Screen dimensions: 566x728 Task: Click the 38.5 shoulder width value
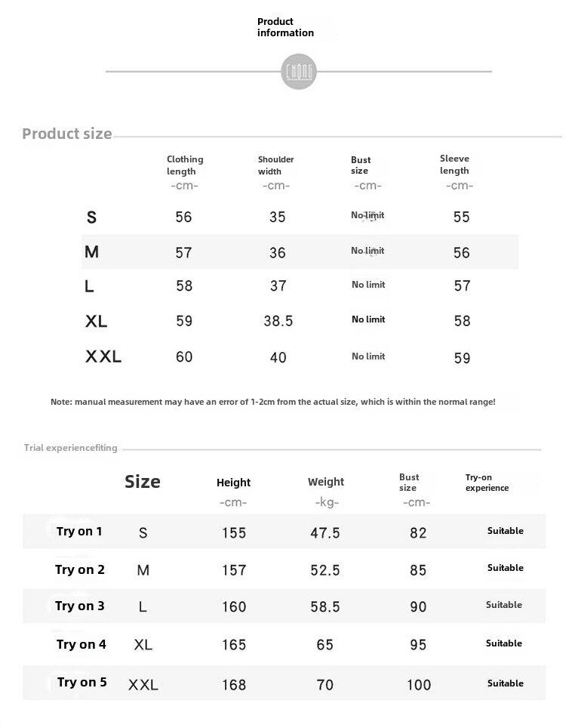click(x=278, y=321)
